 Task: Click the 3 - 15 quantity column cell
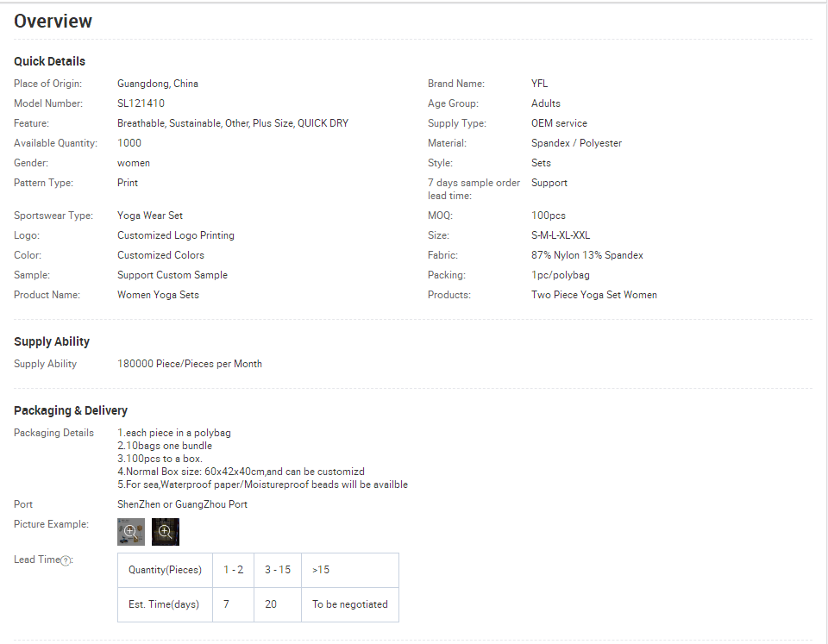coord(278,570)
